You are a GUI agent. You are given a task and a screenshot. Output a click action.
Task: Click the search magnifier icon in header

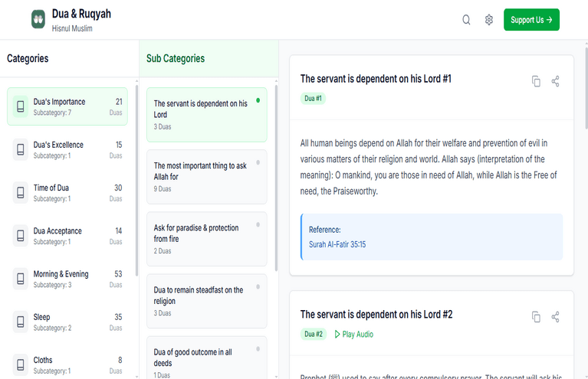(466, 20)
